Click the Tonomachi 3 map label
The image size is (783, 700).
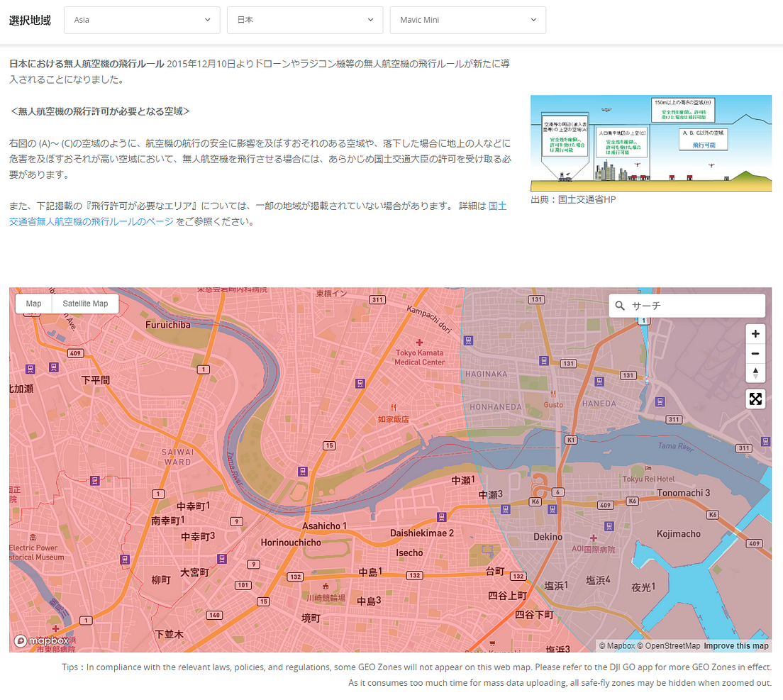[x=683, y=493]
